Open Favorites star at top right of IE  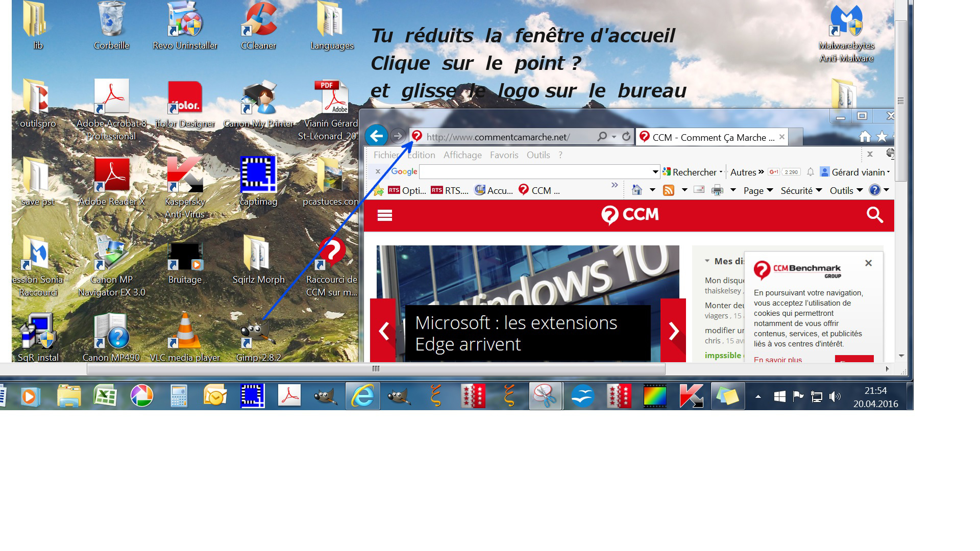click(x=882, y=137)
